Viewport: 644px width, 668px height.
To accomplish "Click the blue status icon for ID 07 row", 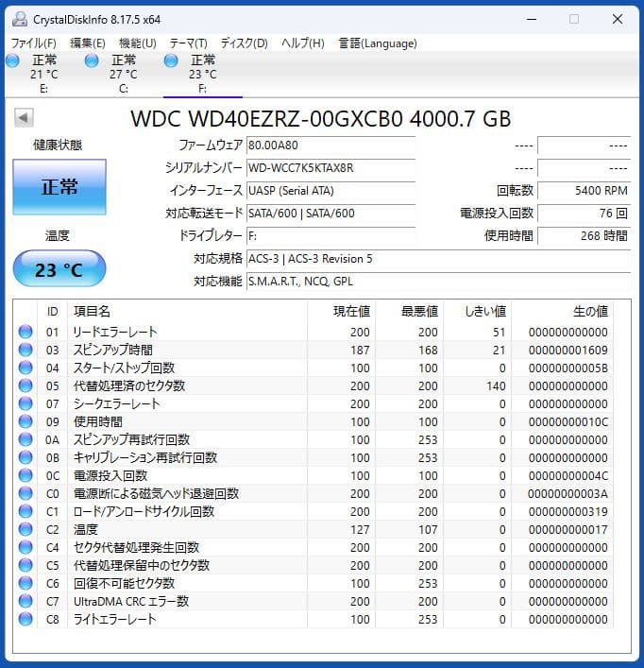I will (25, 403).
